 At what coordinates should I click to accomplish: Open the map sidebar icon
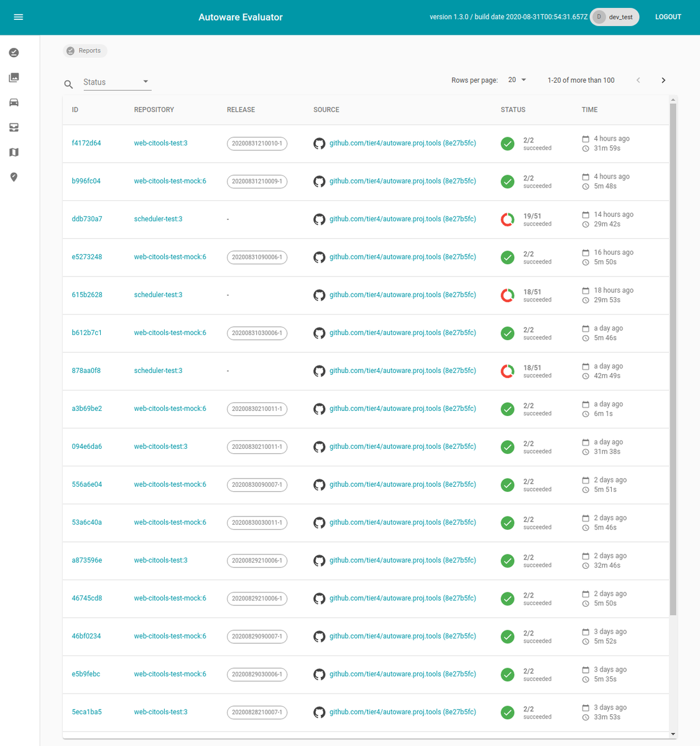[14, 152]
